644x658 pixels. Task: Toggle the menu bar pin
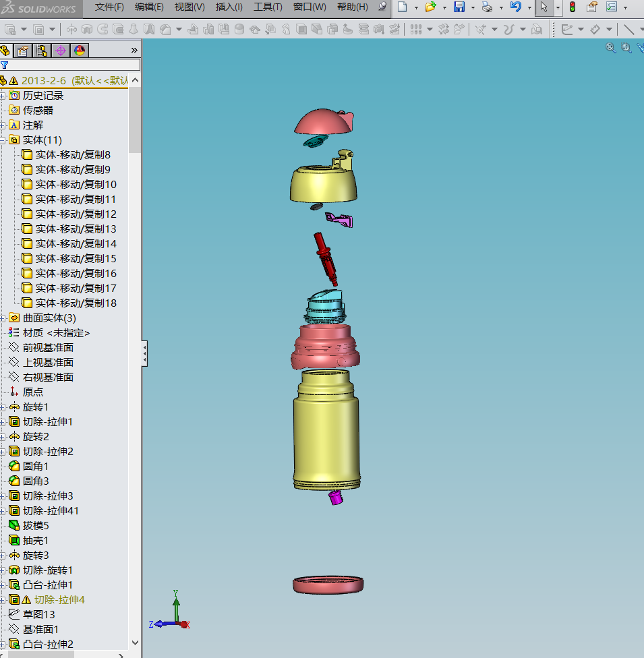[x=382, y=6]
